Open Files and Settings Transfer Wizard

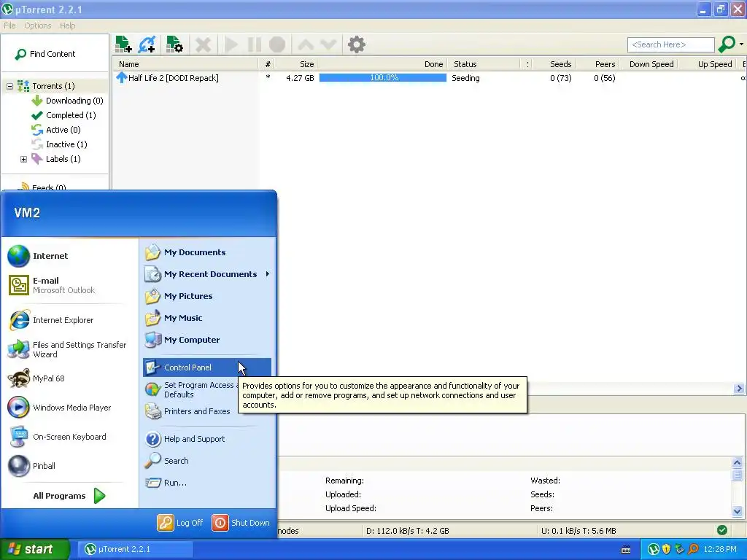[x=69, y=349]
